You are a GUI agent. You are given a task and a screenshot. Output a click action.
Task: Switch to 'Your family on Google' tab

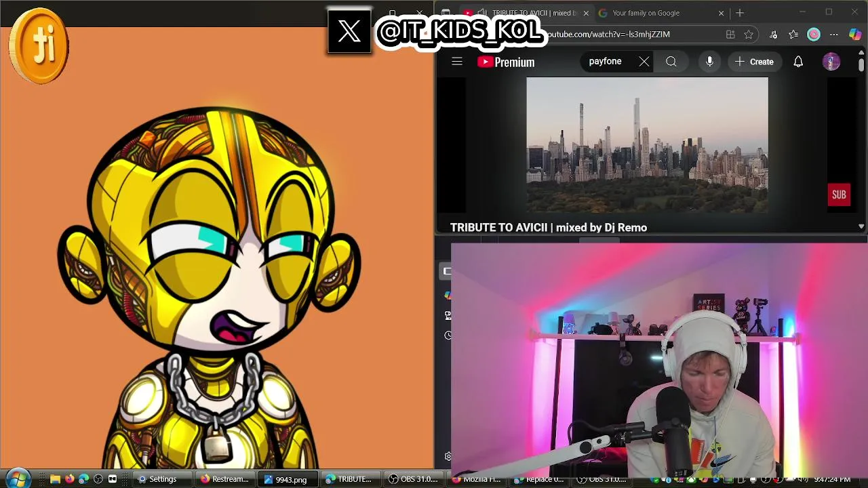tap(646, 13)
